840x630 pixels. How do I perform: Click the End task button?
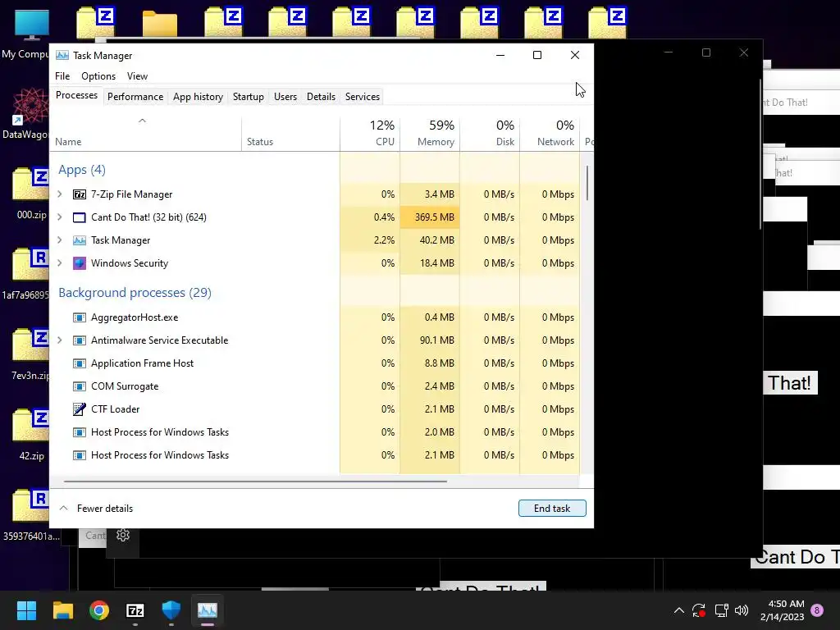[x=552, y=509]
